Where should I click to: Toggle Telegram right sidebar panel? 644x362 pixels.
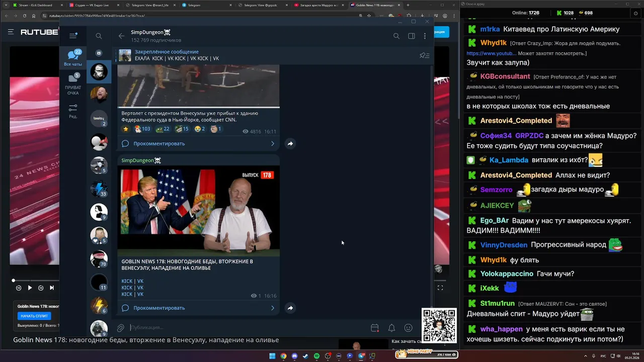(x=412, y=36)
